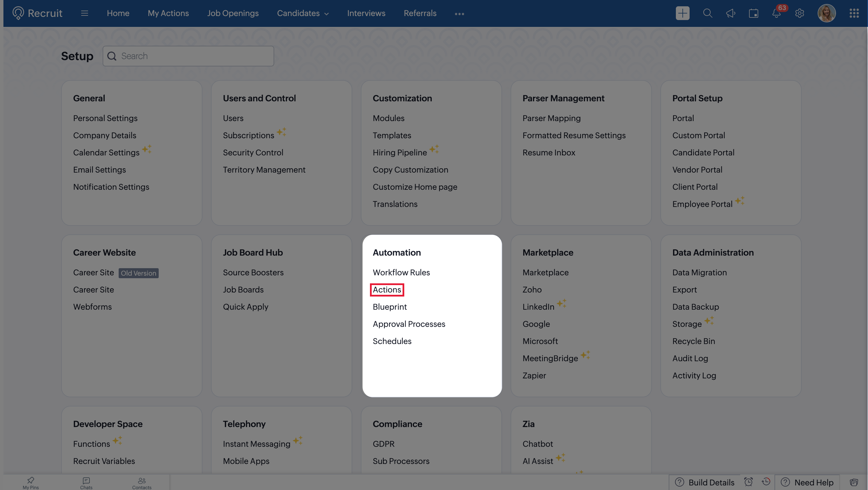Toggle the hamburger menu icon
This screenshot has height=490, width=868.
point(85,13)
